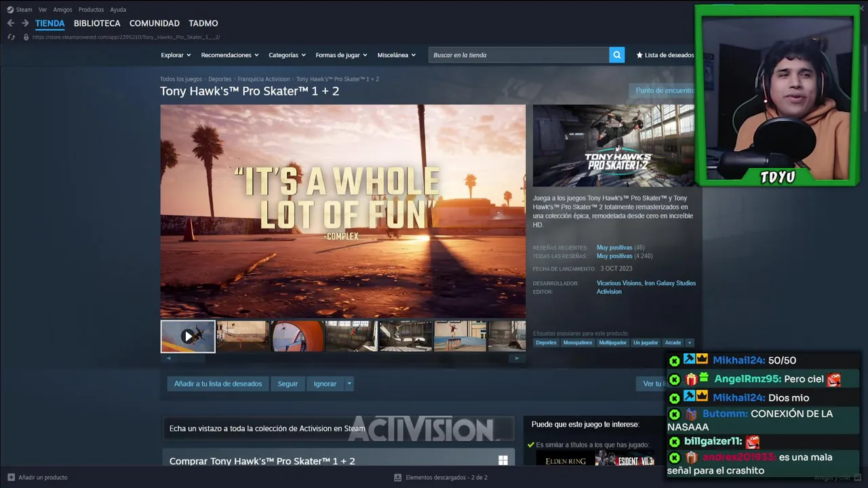The image size is (868, 488).
Task: Open Franquicia Activision breadcrumb
Action: pyautogui.click(x=264, y=79)
